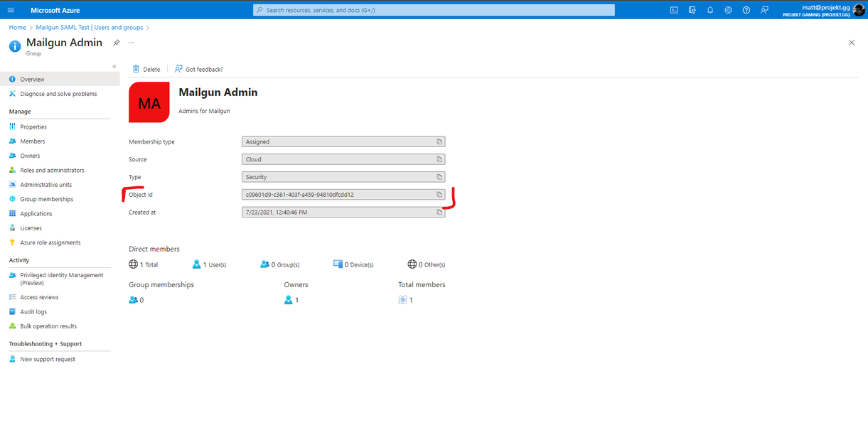The image size is (868, 435).
Task: Open portal settings gear
Action: click(x=728, y=10)
